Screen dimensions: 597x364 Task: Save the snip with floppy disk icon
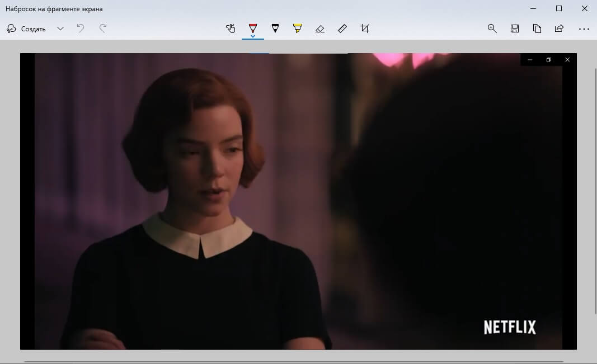[x=515, y=29]
